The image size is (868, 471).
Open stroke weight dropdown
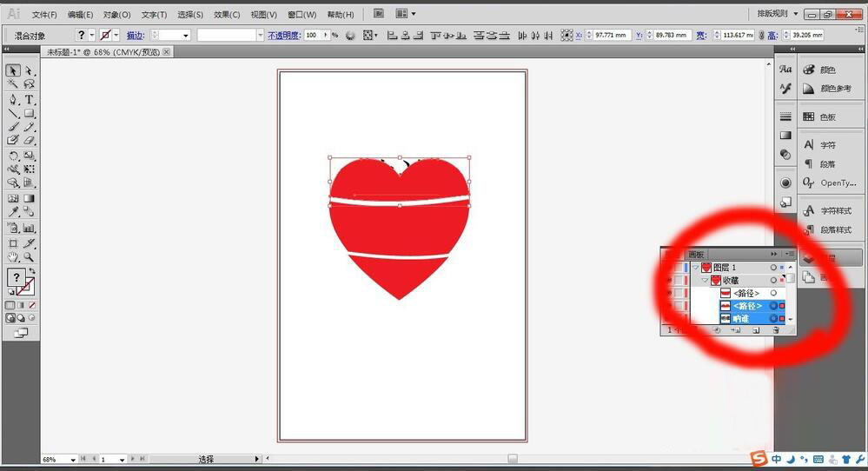pos(185,36)
